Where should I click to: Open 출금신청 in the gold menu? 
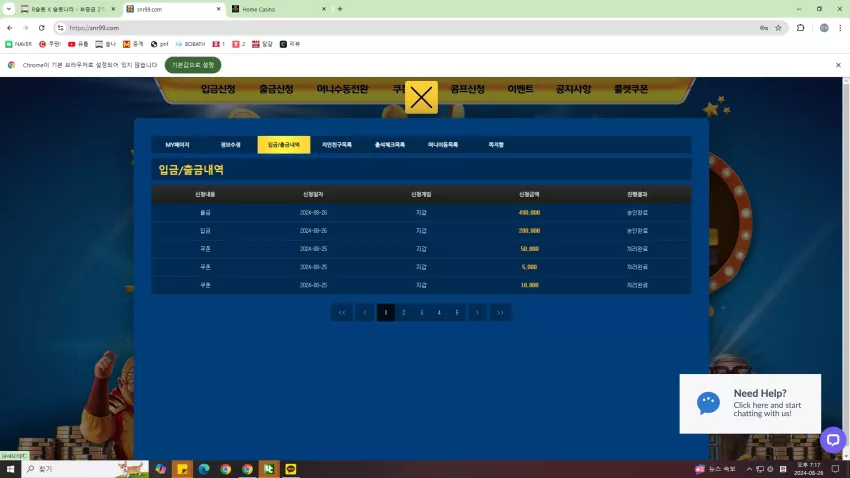pyautogui.click(x=276, y=89)
